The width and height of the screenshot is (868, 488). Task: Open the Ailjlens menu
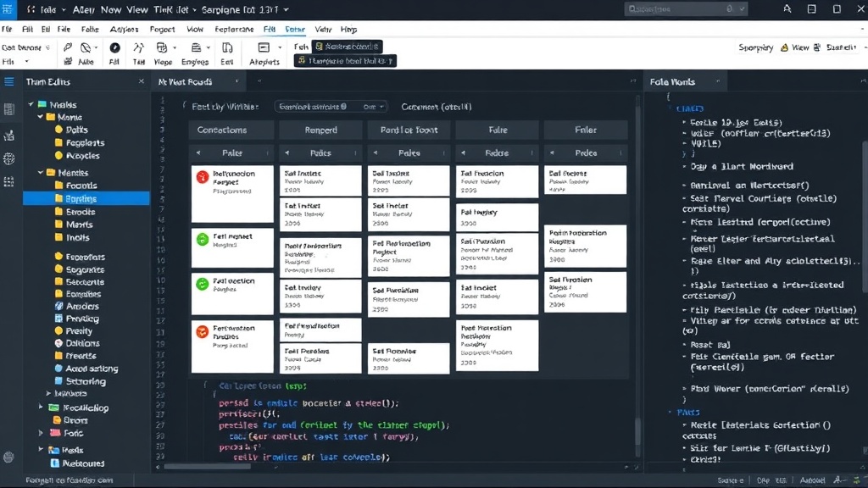click(x=124, y=30)
